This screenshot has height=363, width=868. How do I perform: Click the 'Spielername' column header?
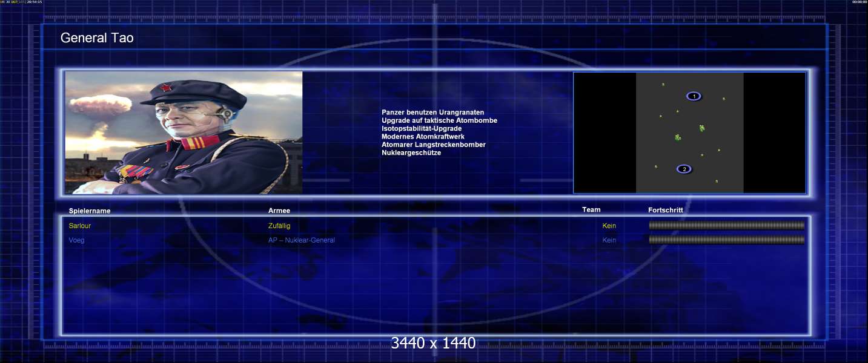[x=90, y=211]
